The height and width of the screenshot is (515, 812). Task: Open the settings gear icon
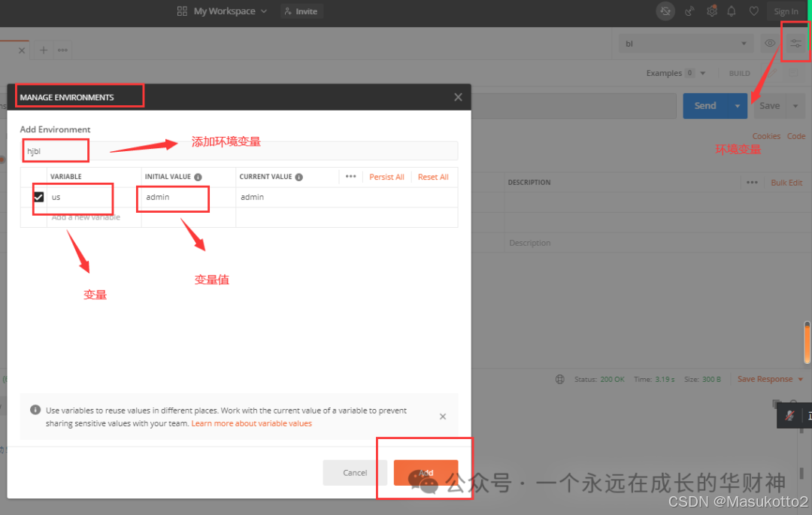(712, 11)
